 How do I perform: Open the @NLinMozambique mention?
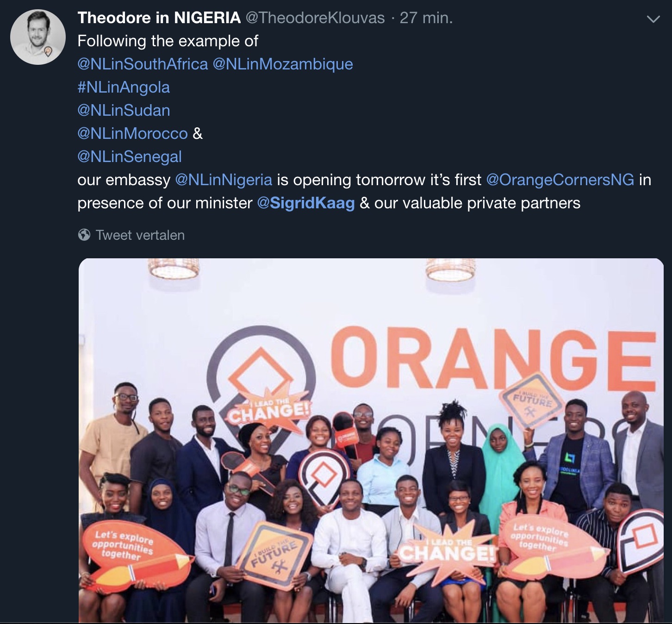pos(282,64)
